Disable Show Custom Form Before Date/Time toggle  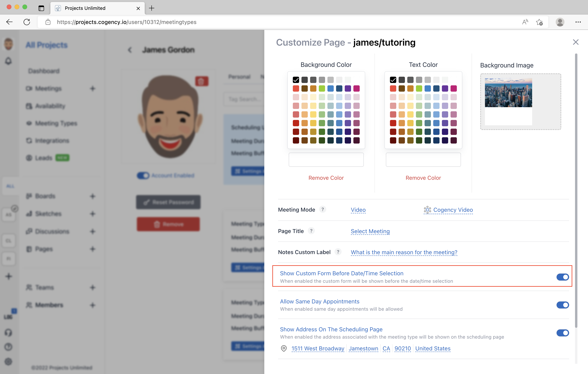[563, 277]
